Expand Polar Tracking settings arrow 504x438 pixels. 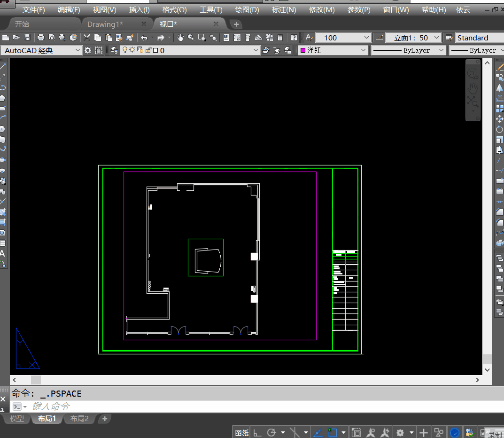click(x=283, y=432)
